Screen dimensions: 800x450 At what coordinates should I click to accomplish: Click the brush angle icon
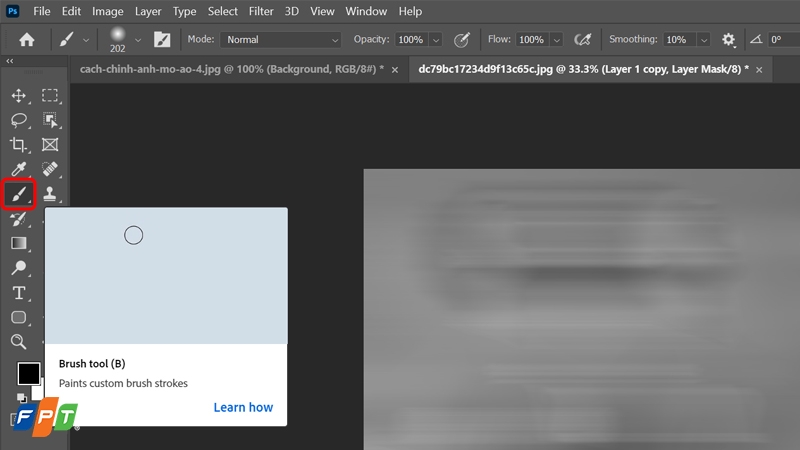[756, 39]
